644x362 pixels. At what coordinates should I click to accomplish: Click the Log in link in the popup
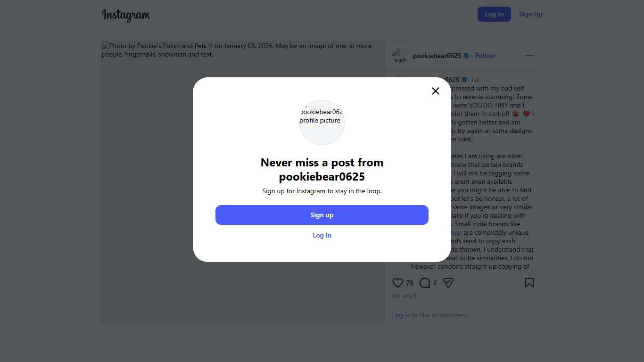coord(322,235)
